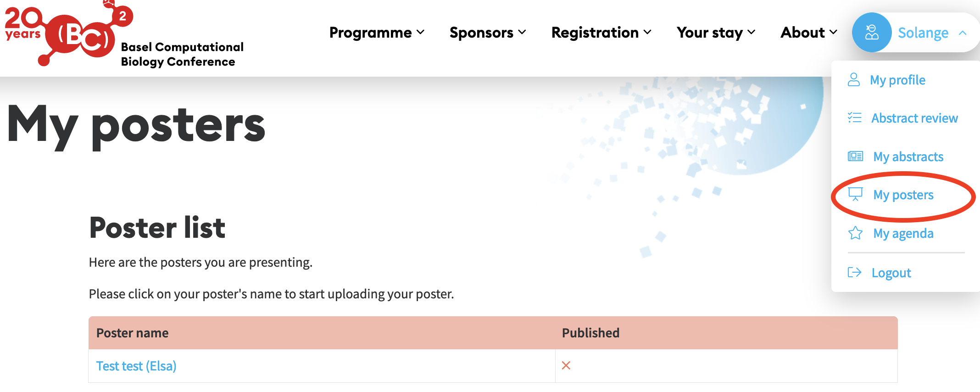Click the My abstracts newspaper icon
This screenshot has width=980, height=392.
pyautogui.click(x=855, y=157)
